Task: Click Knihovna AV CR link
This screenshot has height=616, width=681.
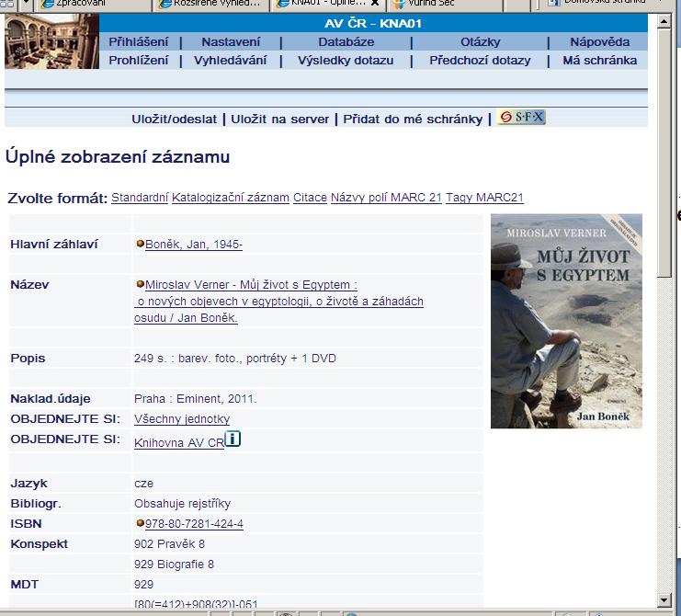Action: pos(179,442)
